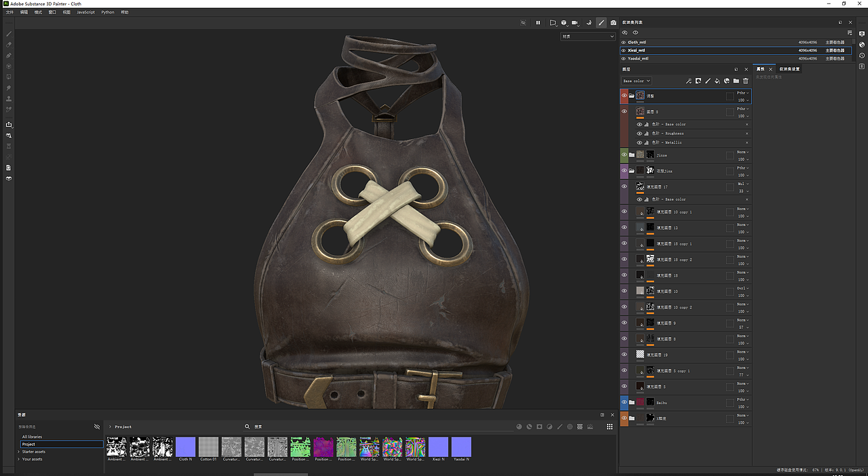Click the pause engine computation icon

538,22
